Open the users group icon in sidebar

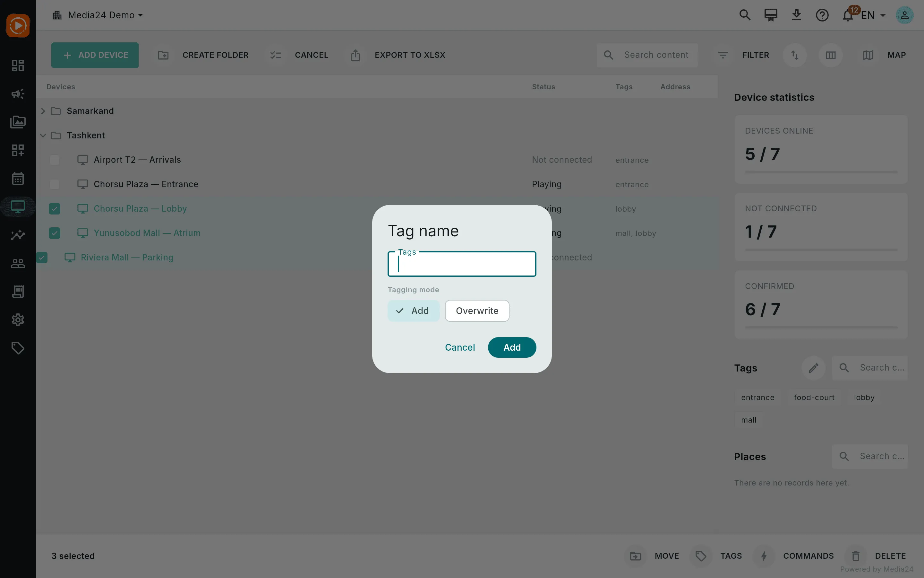[x=18, y=263]
